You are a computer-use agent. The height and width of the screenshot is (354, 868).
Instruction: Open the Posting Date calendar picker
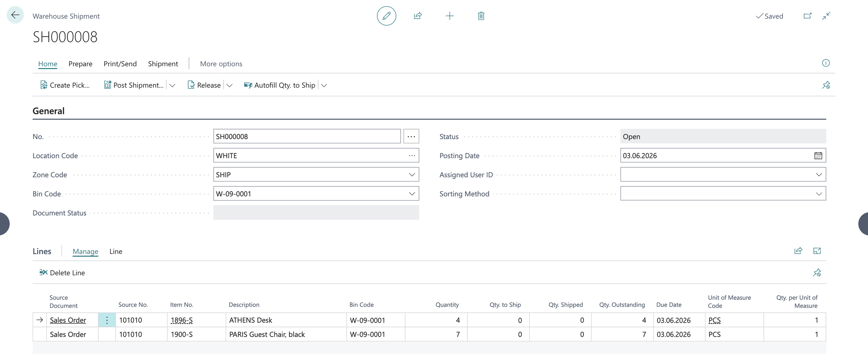coord(818,155)
